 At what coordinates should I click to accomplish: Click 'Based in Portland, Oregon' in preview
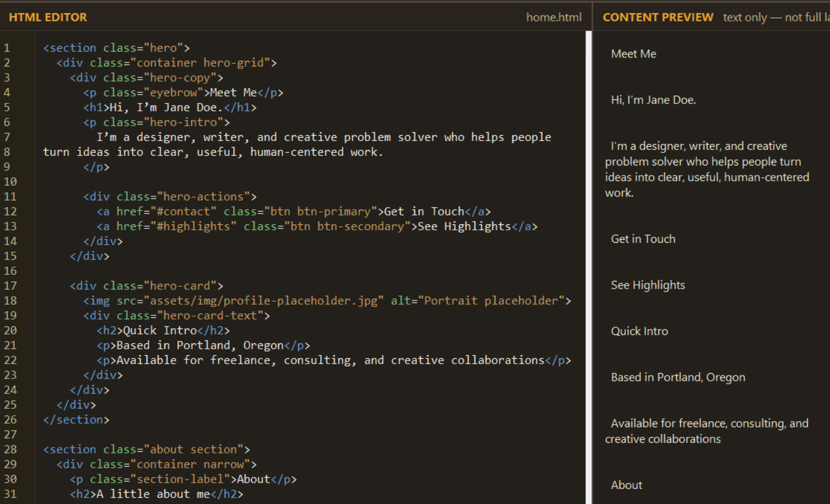pyautogui.click(x=678, y=377)
